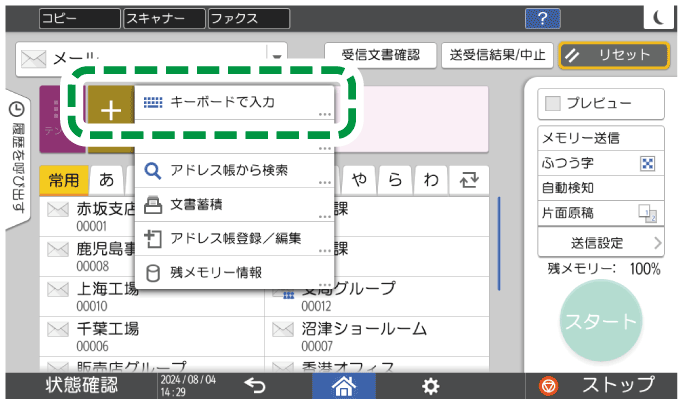
Task: Select destination 沼津ショールーム 00007
Action: point(376,337)
